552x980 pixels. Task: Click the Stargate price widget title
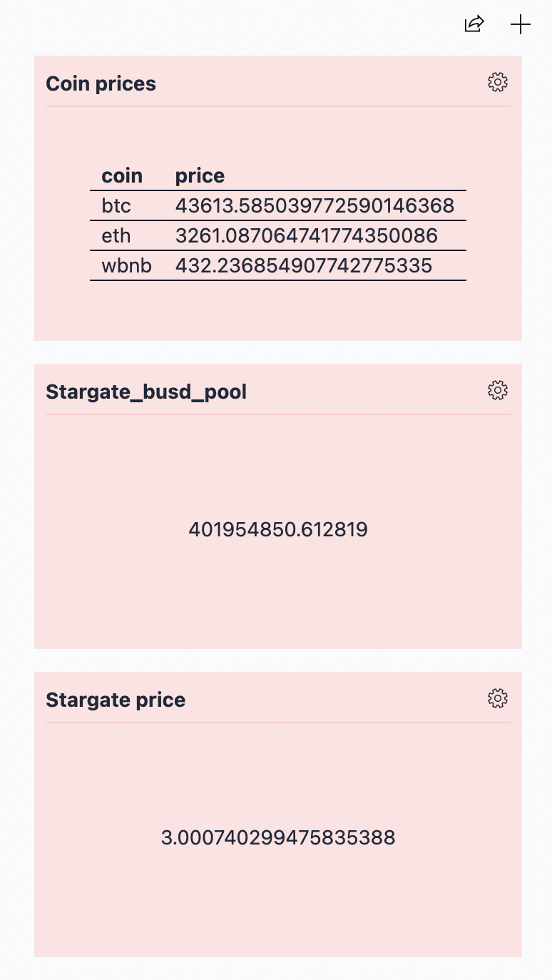[x=116, y=700]
